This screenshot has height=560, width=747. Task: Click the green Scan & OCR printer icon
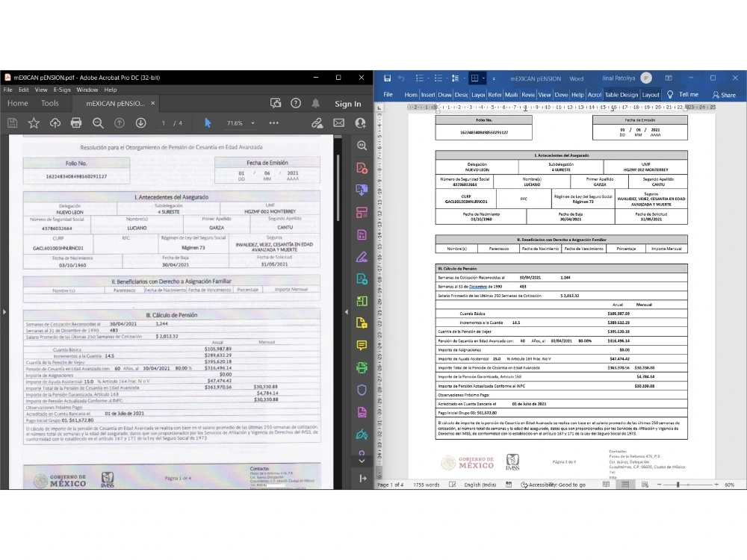362,367
